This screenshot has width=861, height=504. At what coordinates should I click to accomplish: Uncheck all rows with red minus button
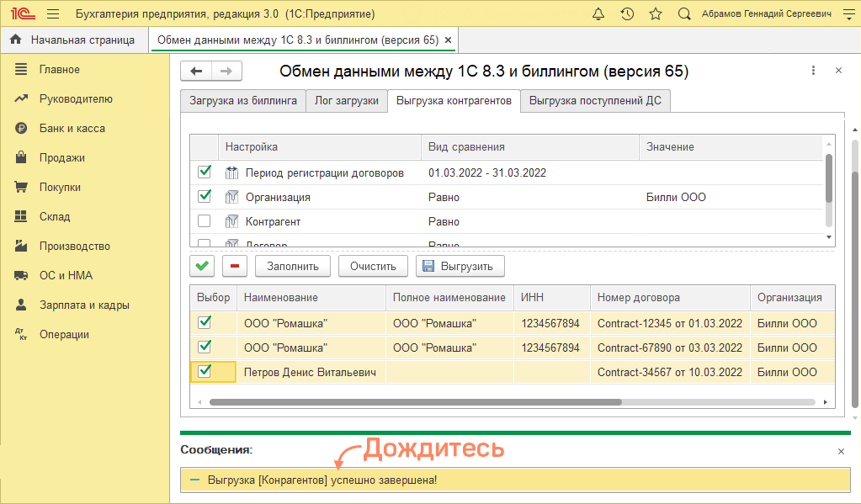(x=235, y=266)
